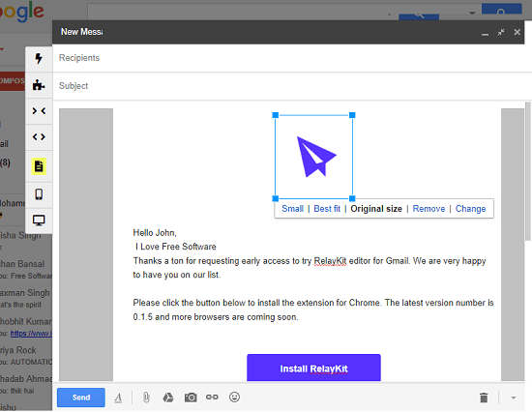
Task: Send the email message
Action: pos(81,397)
